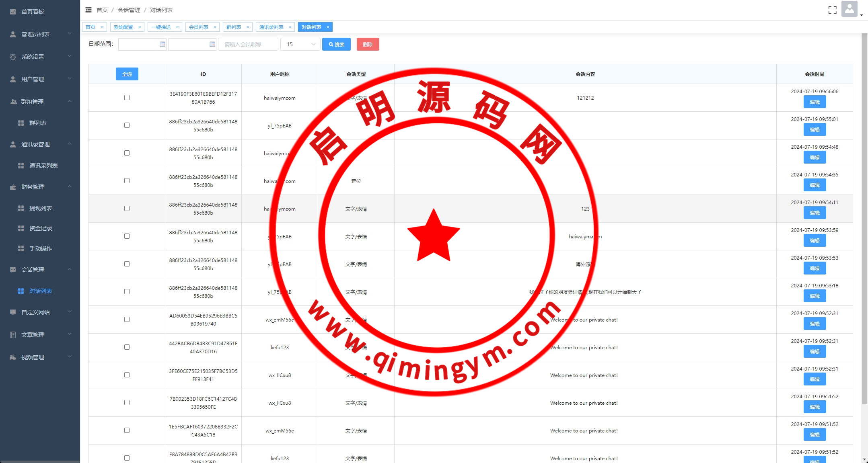Close the 系统配置 tab with x
The height and width of the screenshot is (463, 868).
pos(140,27)
